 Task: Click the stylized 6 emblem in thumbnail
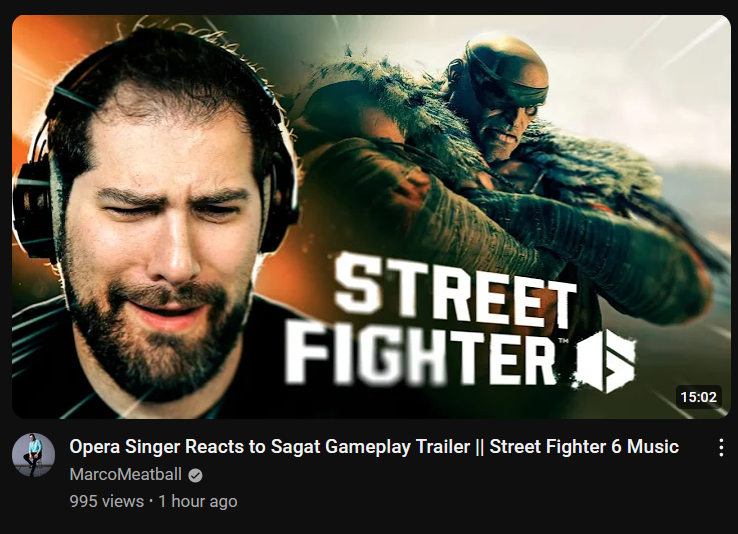point(606,361)
